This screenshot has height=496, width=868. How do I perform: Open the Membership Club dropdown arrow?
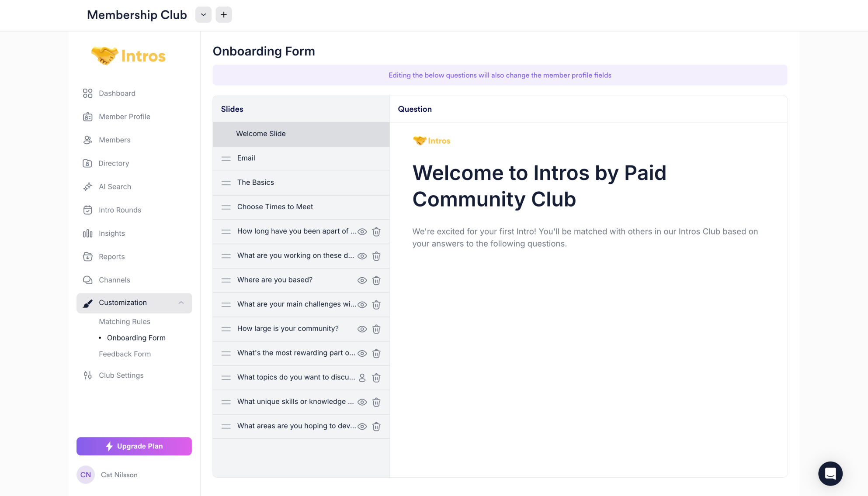[203, 15]
